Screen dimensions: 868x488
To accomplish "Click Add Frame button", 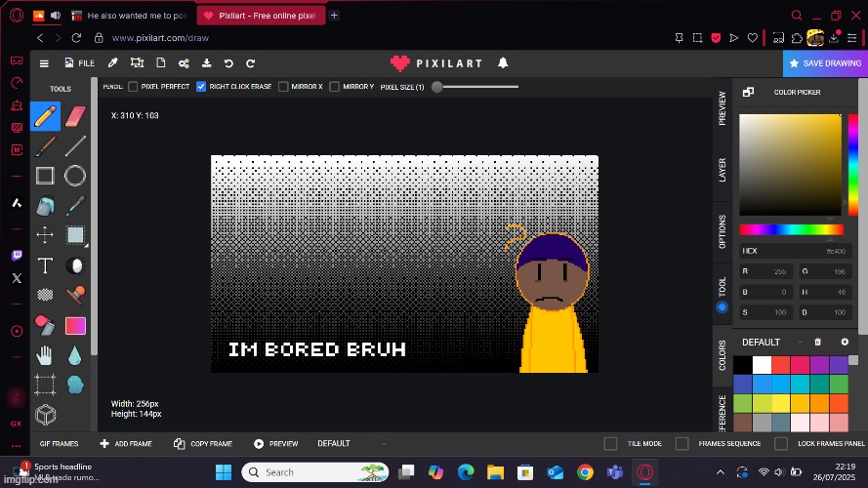I will (126, 444).
